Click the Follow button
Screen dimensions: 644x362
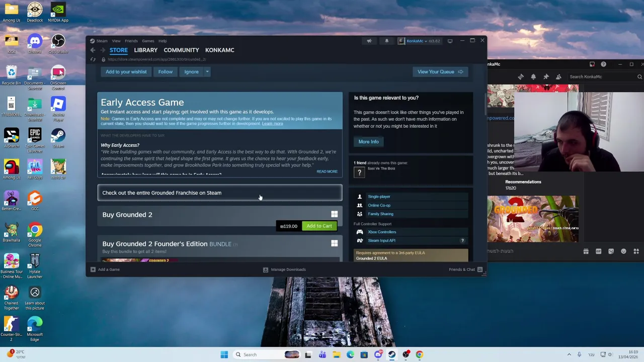click(165, 72)
